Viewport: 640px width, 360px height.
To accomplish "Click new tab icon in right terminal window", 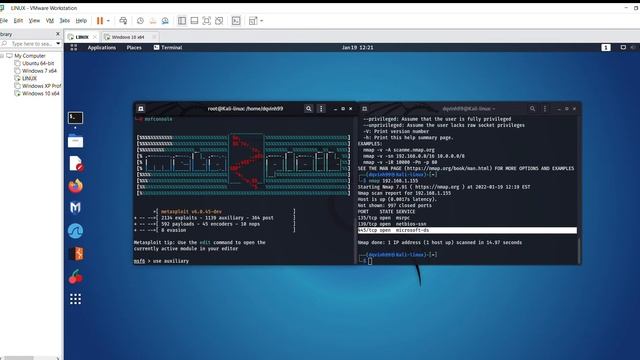I will click(364, 109).
